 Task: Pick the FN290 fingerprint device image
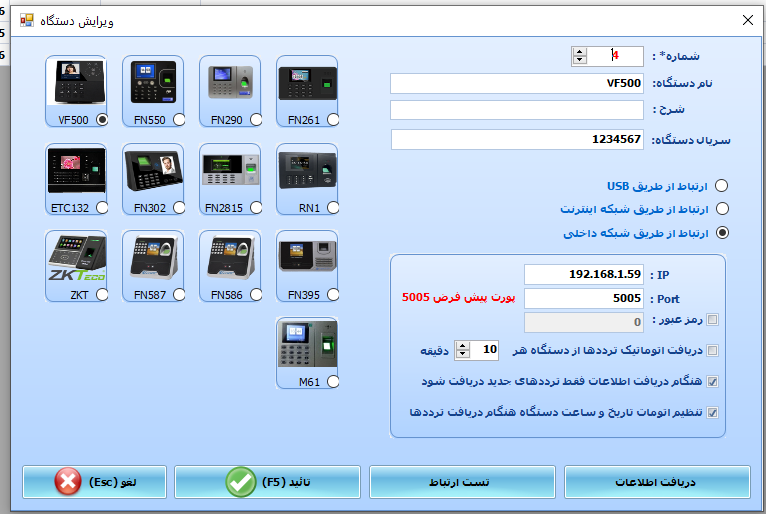tap(231, 83)
